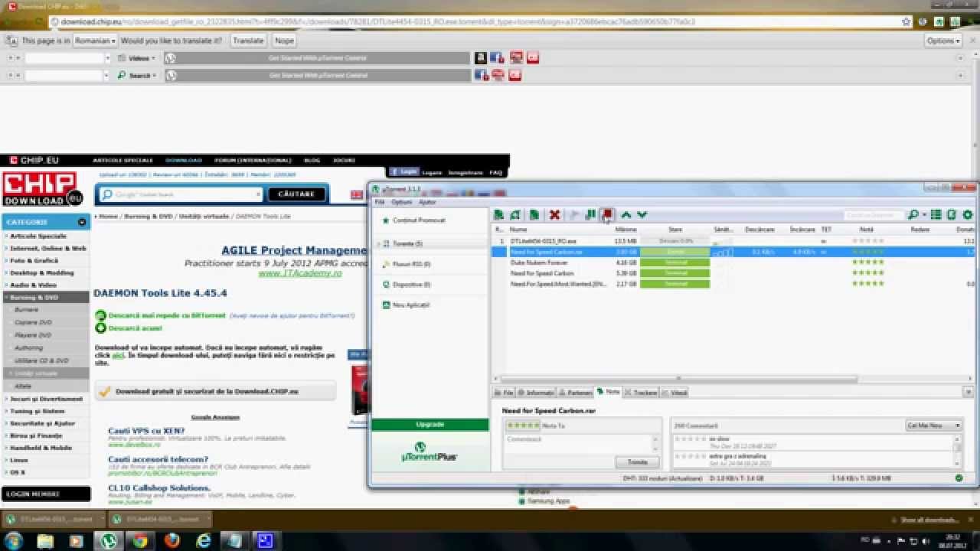Click the network status check icon
Viewport: 980px width, 551px height.
pos(959,478)
